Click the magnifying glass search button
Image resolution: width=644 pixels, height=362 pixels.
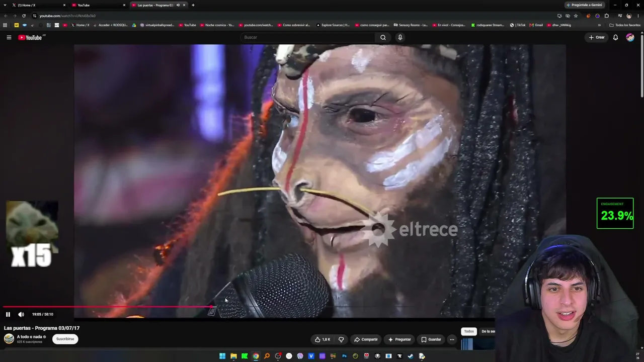(383, 37)
